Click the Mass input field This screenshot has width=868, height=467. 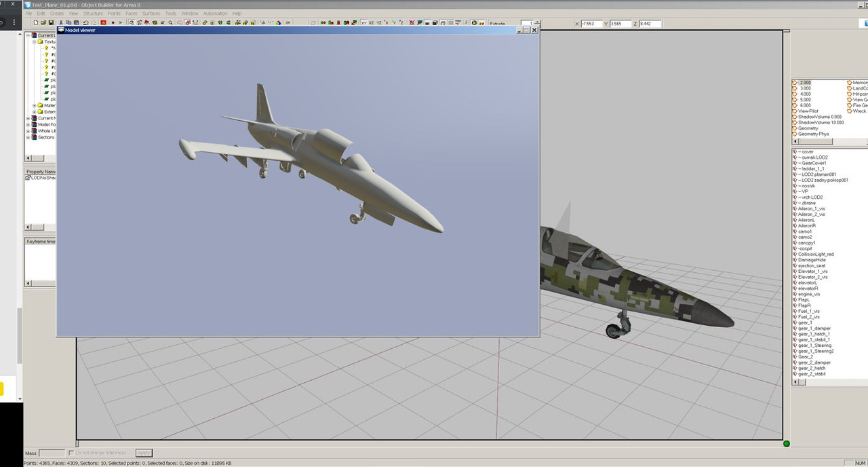pos(52,453)
